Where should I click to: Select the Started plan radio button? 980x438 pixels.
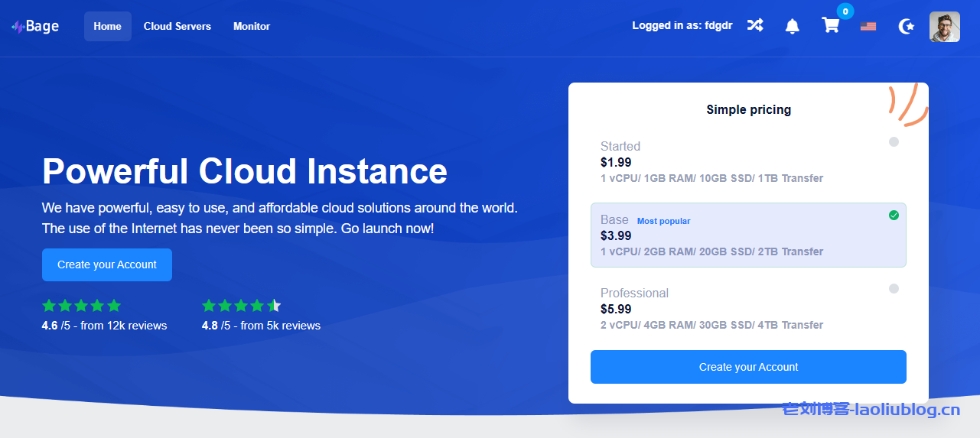click(x=894, y=142)
